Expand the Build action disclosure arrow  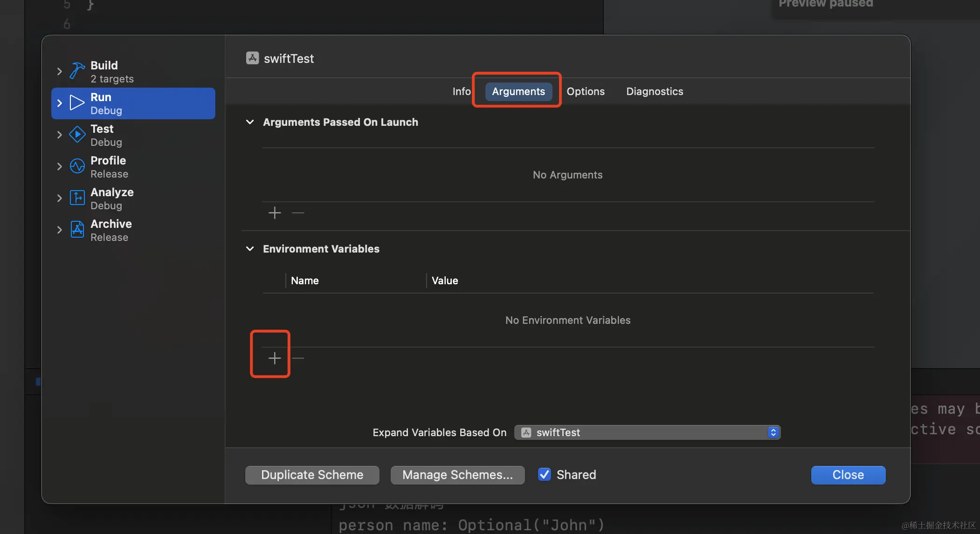59,71
